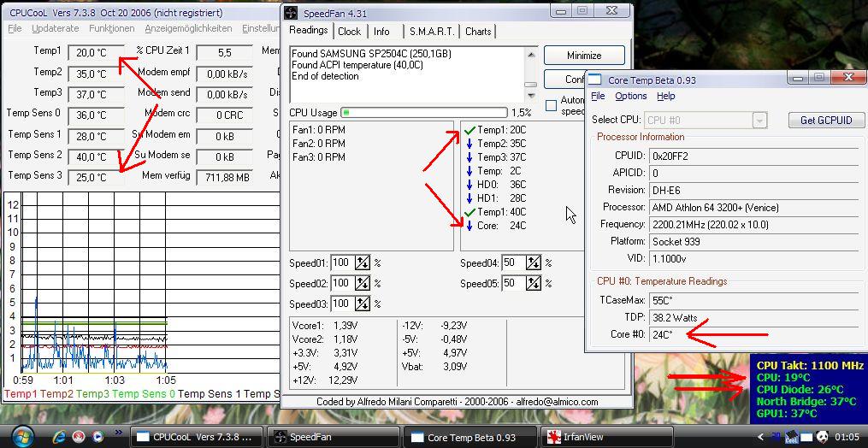Click Speed04 value field
This screenshot has width=868, height=448.
512,262
